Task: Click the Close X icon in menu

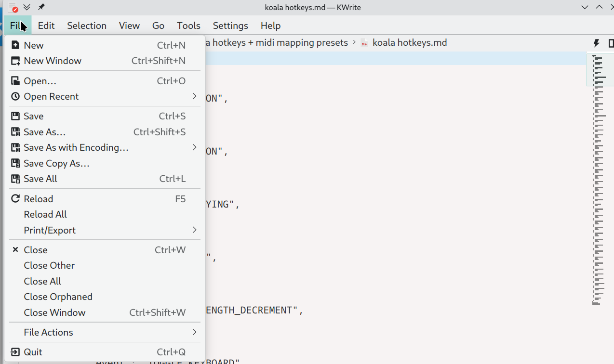Action: tap(15, 250)
